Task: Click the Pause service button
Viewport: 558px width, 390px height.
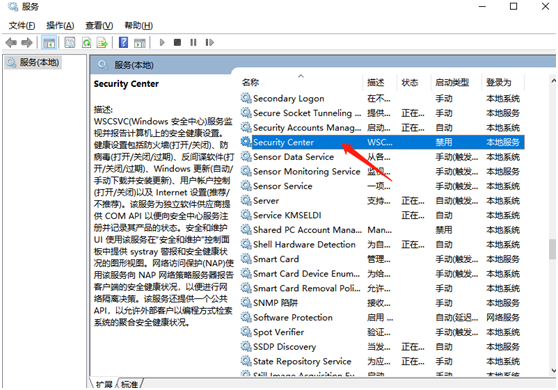Action: (x=193, y=43)
